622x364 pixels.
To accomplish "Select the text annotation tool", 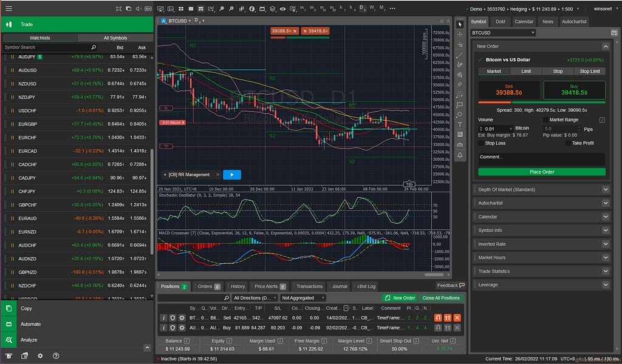I will pyautogui.click(x=460, y=124).
